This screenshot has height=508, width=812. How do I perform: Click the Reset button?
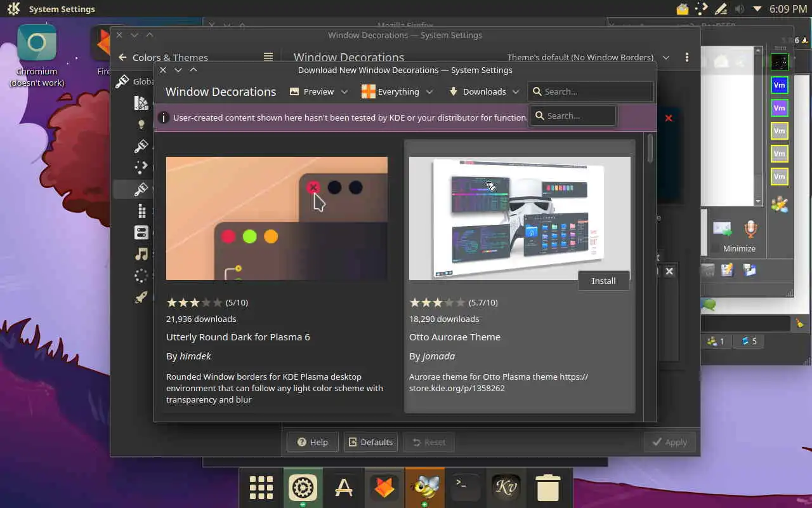coord(429,442)
